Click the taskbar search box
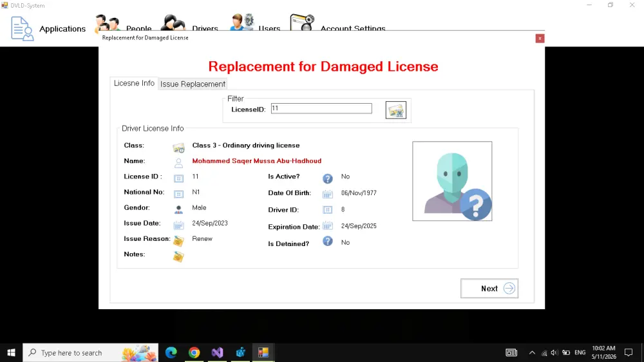Viewport: 644px width, 362px height. click(x=90, y=352)
